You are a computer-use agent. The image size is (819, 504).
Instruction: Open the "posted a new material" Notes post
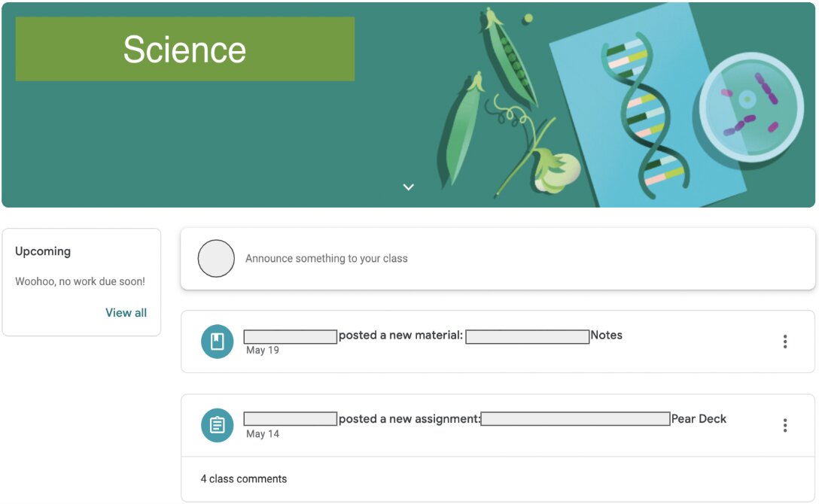coord(400,335)
